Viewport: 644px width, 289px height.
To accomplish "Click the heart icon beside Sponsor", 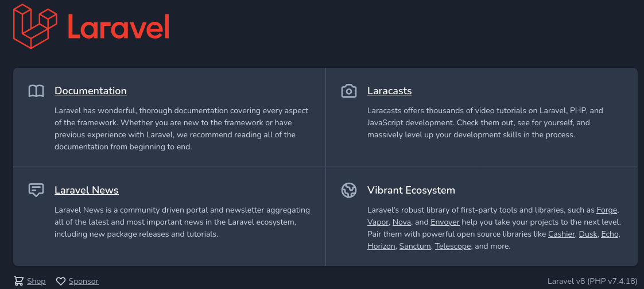I will pyautogui.click(x=61, y=281).
